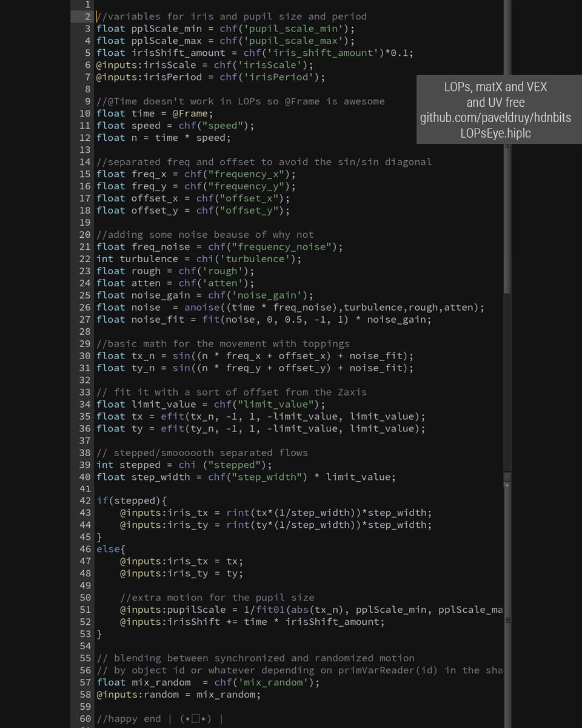Click the line 'float time = @Frame;'

(x=155, y=113)
